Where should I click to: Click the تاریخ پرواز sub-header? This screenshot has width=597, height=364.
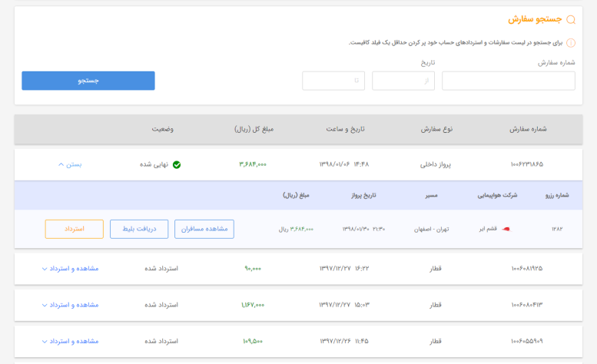click(363, 196)
